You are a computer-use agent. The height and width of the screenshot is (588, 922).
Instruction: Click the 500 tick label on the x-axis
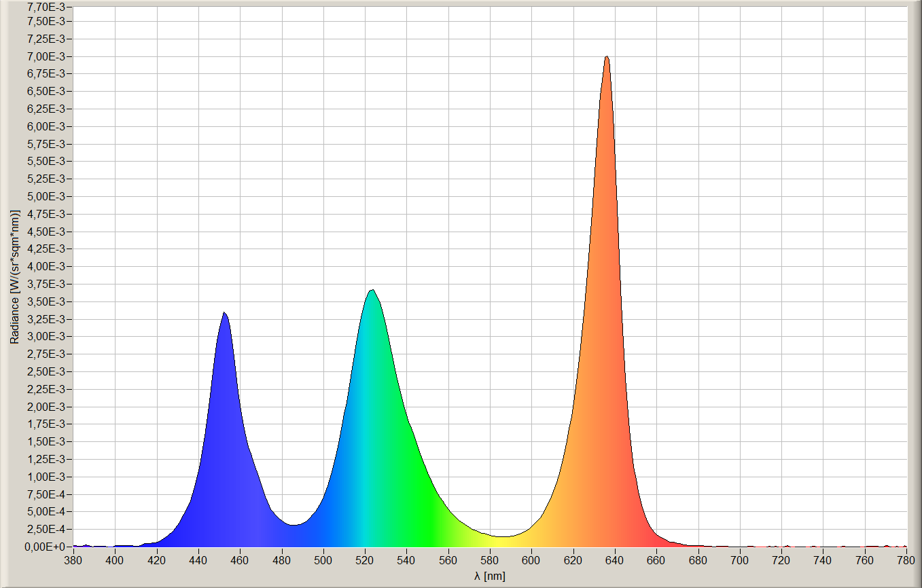tap(323, 560)
